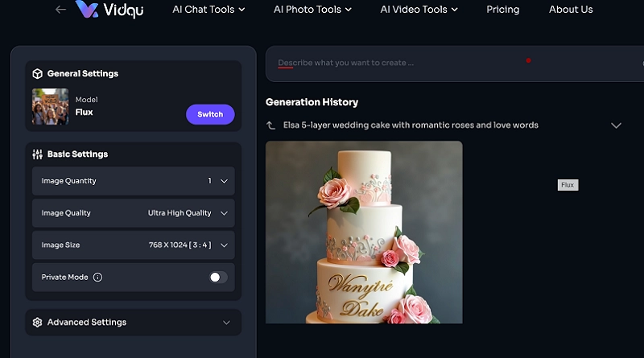
Task: Click the reuse prompt arrow icon
Action: coord(271,126)
